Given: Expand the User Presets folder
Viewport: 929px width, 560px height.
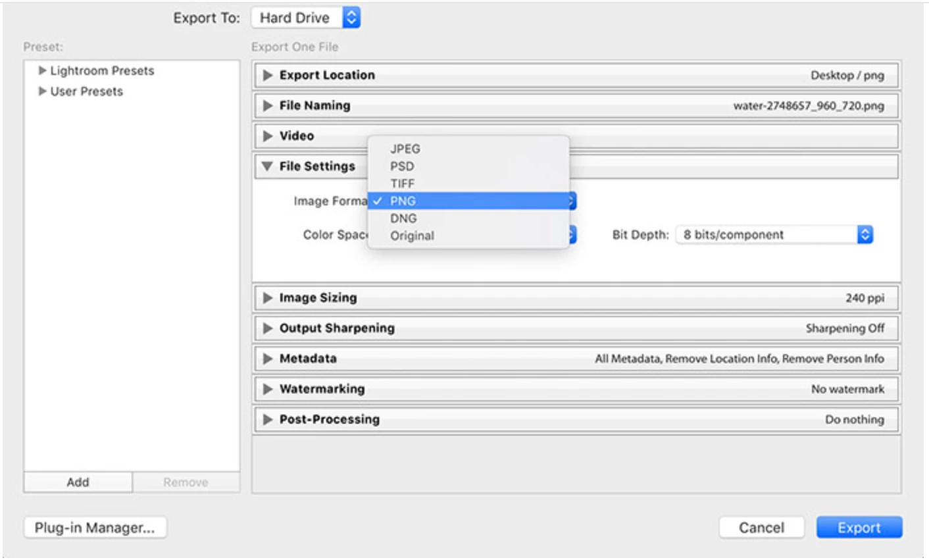Looking at the screenshot, I should click(x=42, y=91).
